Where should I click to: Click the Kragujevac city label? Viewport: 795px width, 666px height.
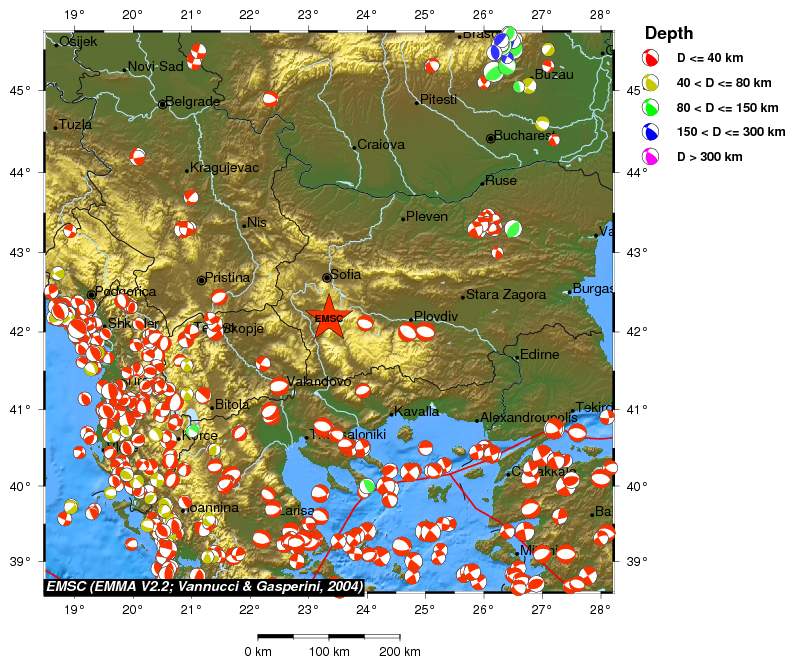pyautogui.click(x=224, y=168)
